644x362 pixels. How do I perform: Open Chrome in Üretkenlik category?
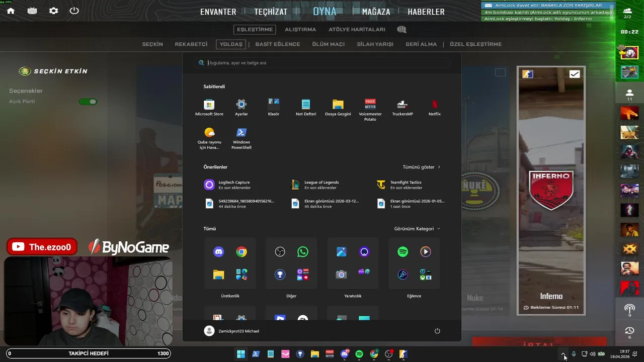pos(242,252)
